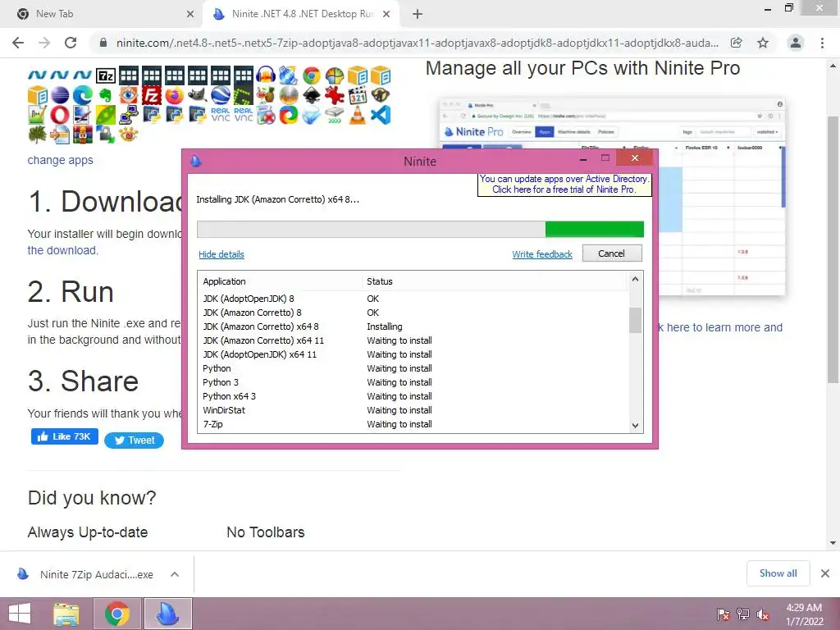Cancel the Ninite installation
This screenshot has height=630, width=840.
pos(612,253)
